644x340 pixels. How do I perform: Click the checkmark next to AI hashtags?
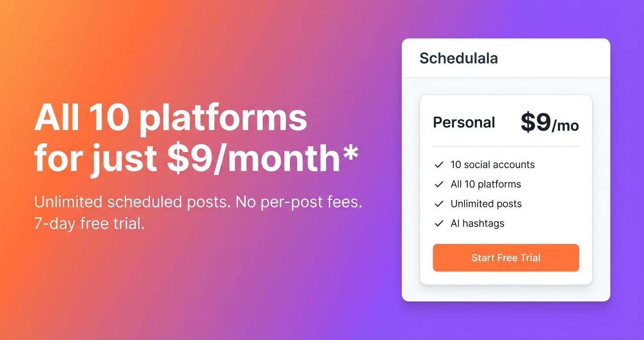click(x=439, y=223)
